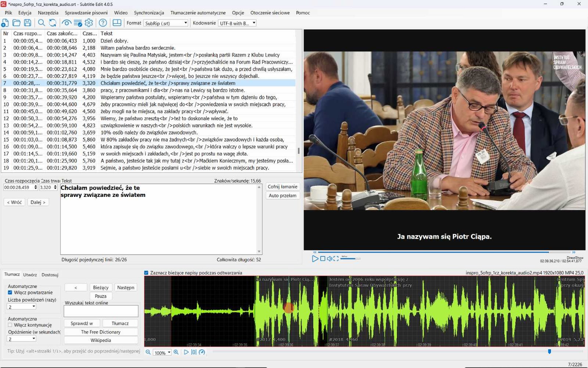The height and width of the screenshot is (368, 588).
Task: Click the Dalej > button
Action: click(x=38, y=202)
